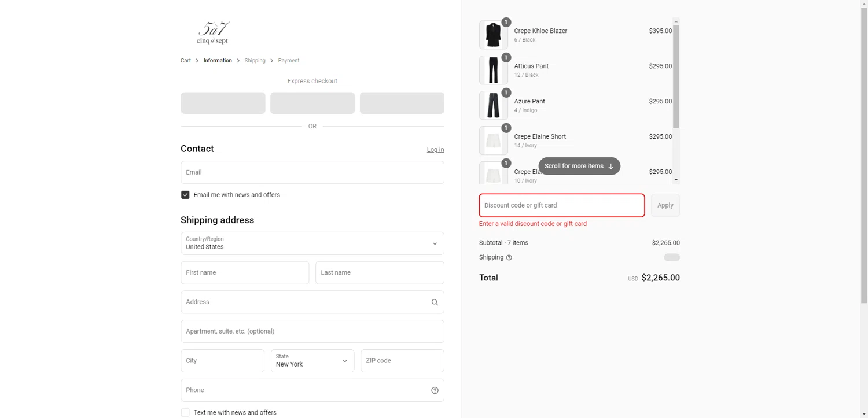Viewport: 868px width, 418px height.
Task: Click the order summary list scrollbar thumb
Action: 676,76
